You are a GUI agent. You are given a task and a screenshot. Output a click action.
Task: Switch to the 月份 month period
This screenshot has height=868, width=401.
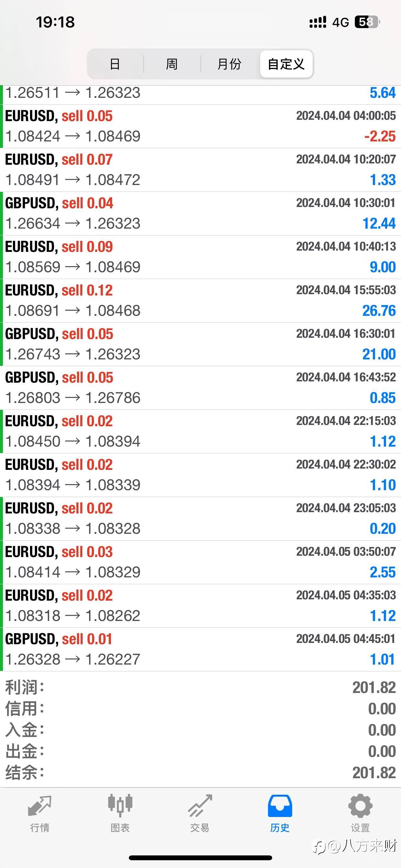pos(230,64)
